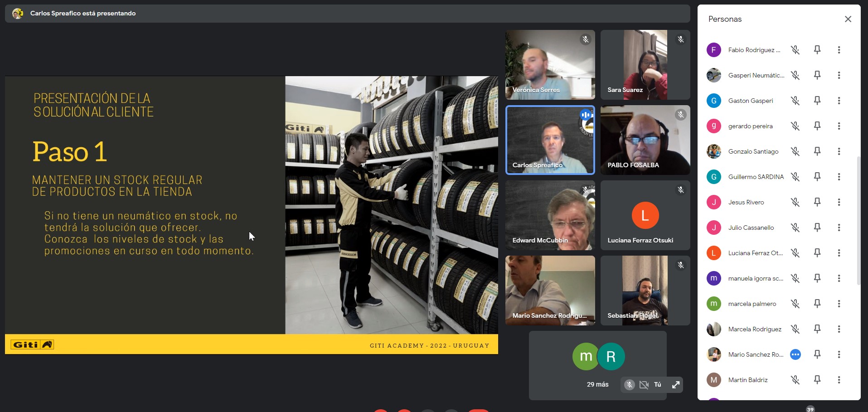Pin Martin Baldriz in the list

coord(817,380)
